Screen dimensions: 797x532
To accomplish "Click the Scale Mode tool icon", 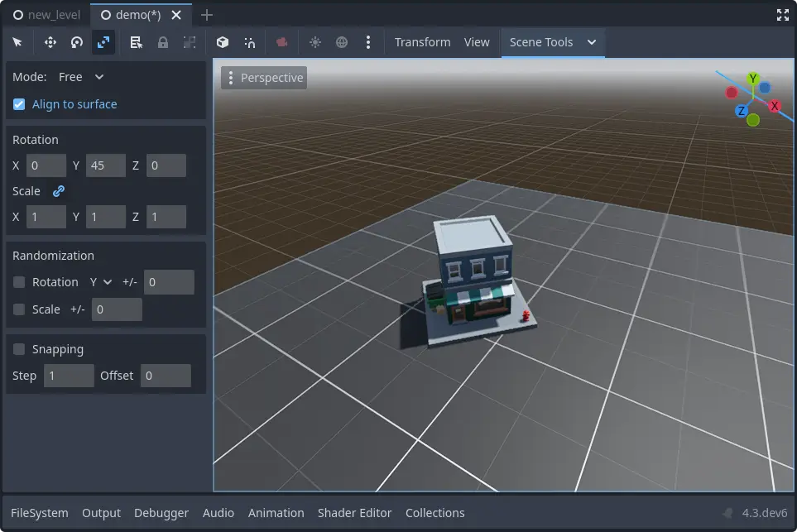I will pos(103,42).
